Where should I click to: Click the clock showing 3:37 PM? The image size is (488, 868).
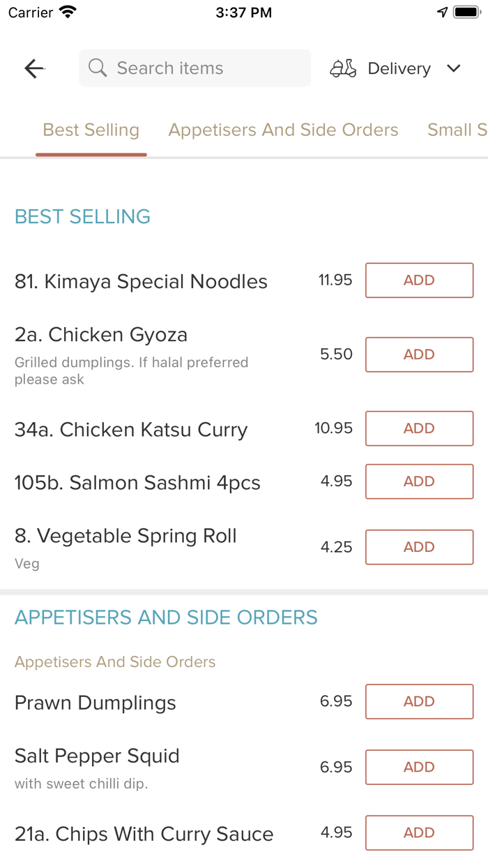[244, 12]
